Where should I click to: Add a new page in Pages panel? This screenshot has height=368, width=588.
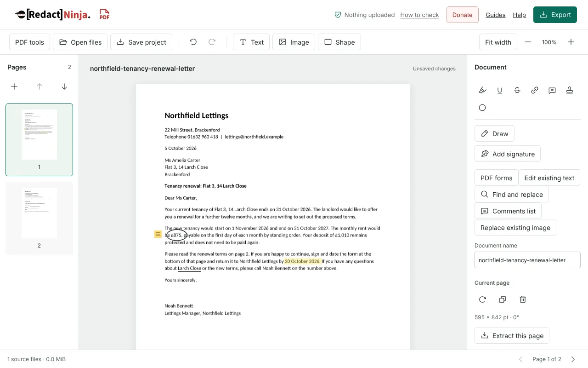(14, 86)
